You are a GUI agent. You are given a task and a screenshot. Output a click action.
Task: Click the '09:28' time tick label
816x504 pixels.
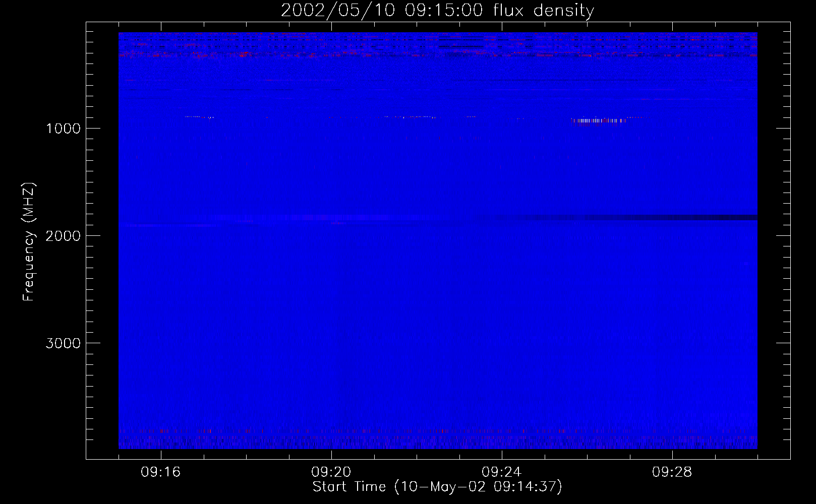[x=672, y=472]
